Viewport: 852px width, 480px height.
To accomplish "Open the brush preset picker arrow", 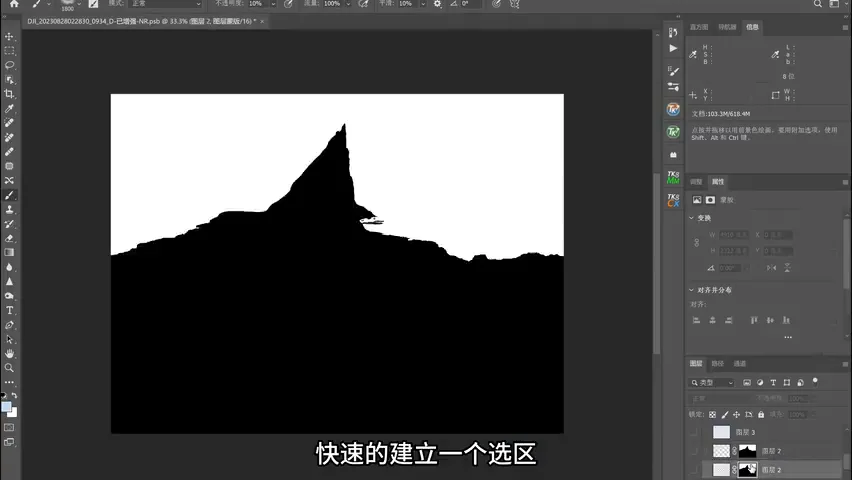I will [79, 4].
